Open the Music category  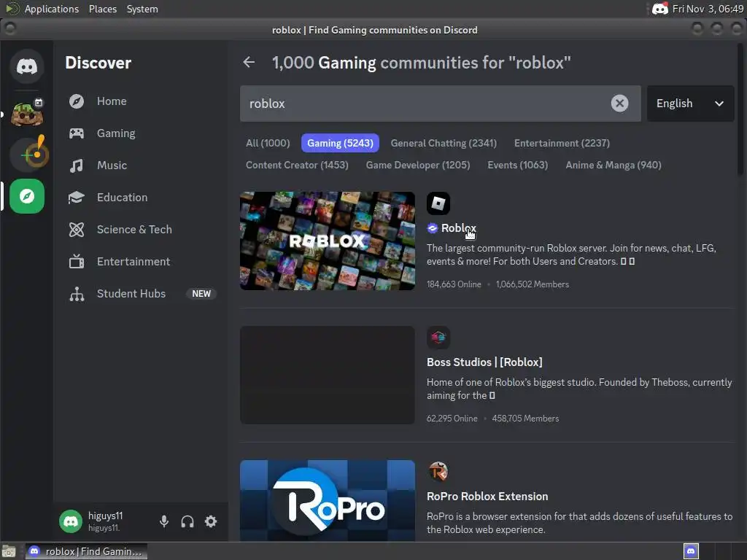(141, 166)
